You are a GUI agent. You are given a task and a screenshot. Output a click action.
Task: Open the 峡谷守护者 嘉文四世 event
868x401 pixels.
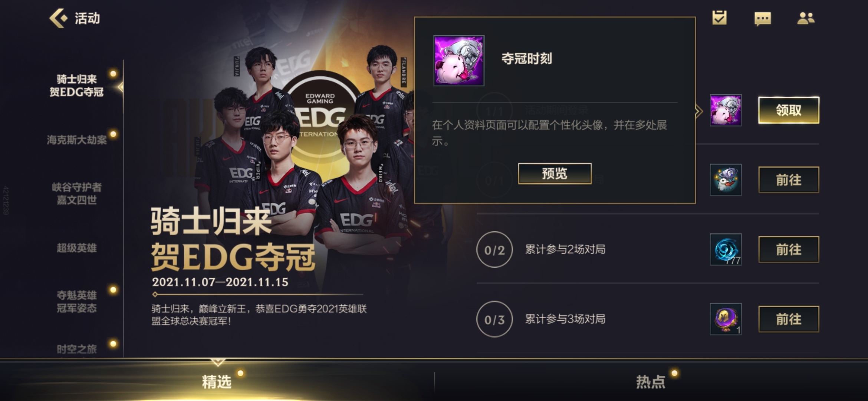click(x=77, y=193)
